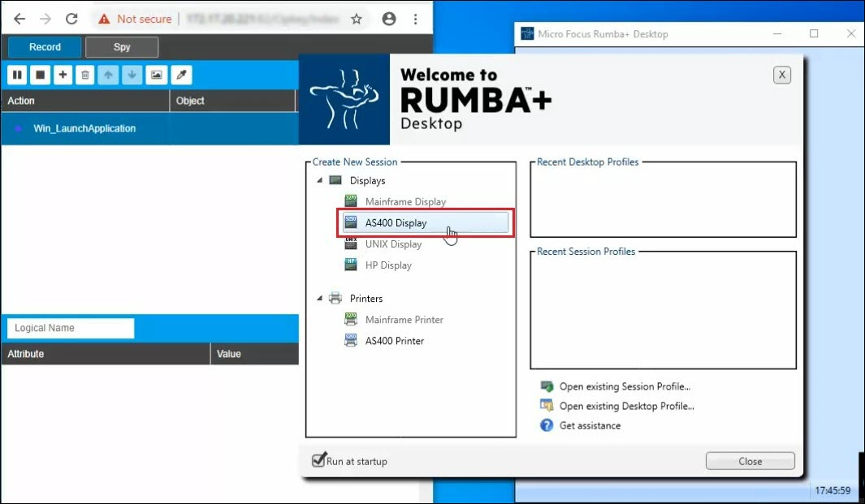Click the Mainframe Printer icon
The image size is (865, 504).
point(351,319)
